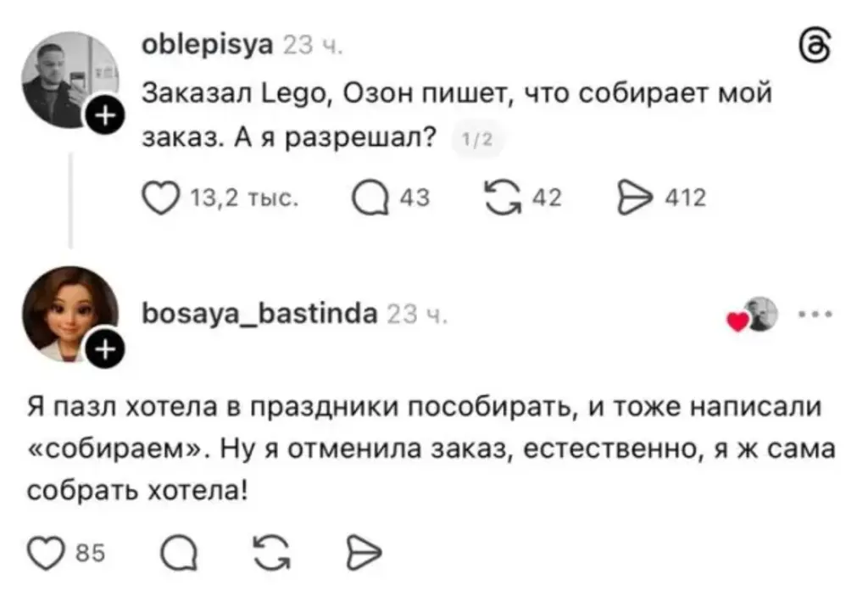Reply to bosaya_bastinda's comment
Screen dimensions: 868x602
(179, 553)
